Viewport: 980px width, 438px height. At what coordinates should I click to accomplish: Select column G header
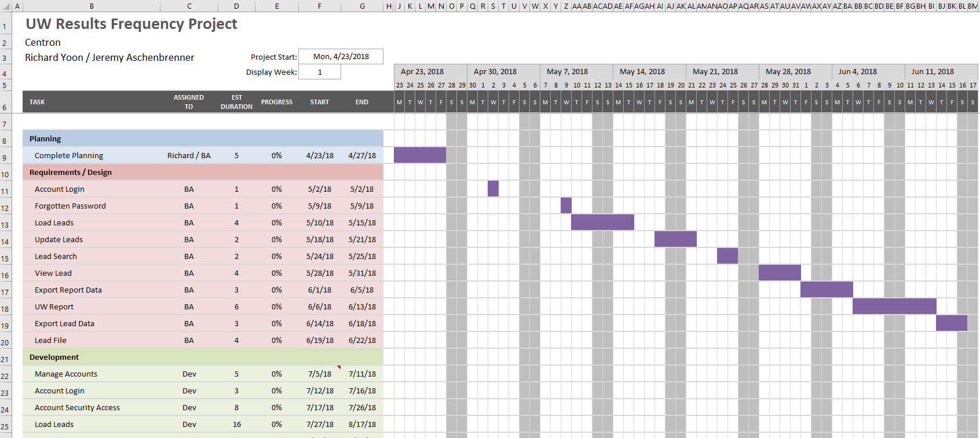[362, 6]
